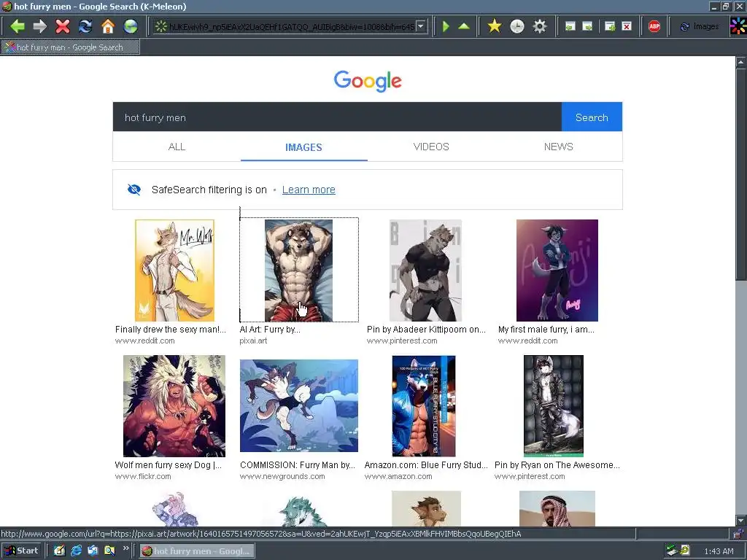Image resolution: width=747 pixels, height=560 pixels.
Task: Click 'AI Art: Furry by...' title link
Action: coord(270,329)
